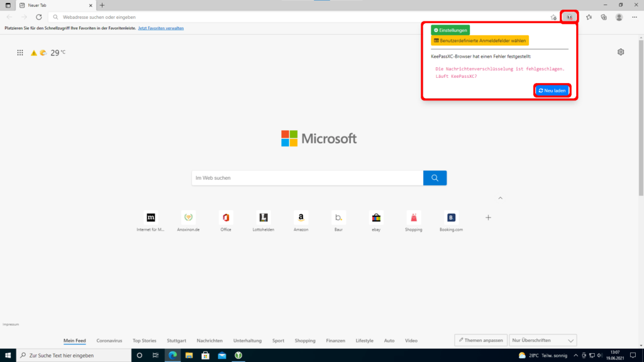Open Mail app from taskbar
This screenshot has width=644, height=362.
click(222, 356)
